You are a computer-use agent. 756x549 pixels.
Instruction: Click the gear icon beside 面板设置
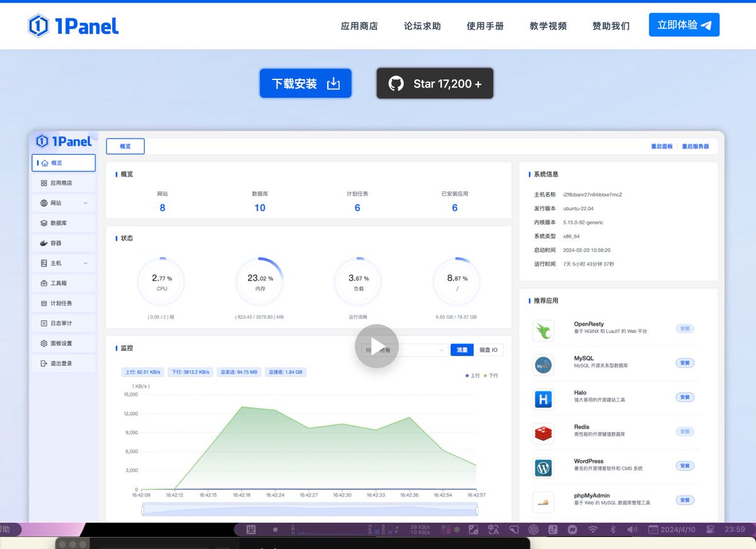click(44, 343)
